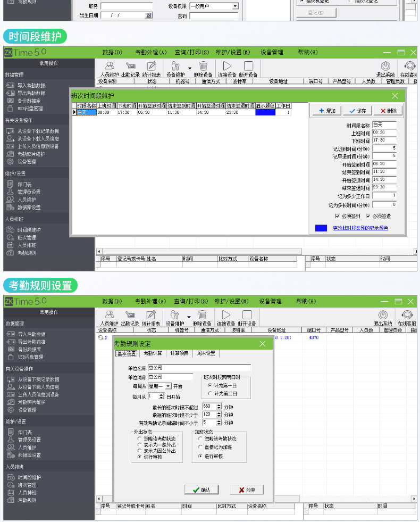This screenshot has width=420, height=522.
Task: Open the 周末设置 tab
Action: coord(206,353)
